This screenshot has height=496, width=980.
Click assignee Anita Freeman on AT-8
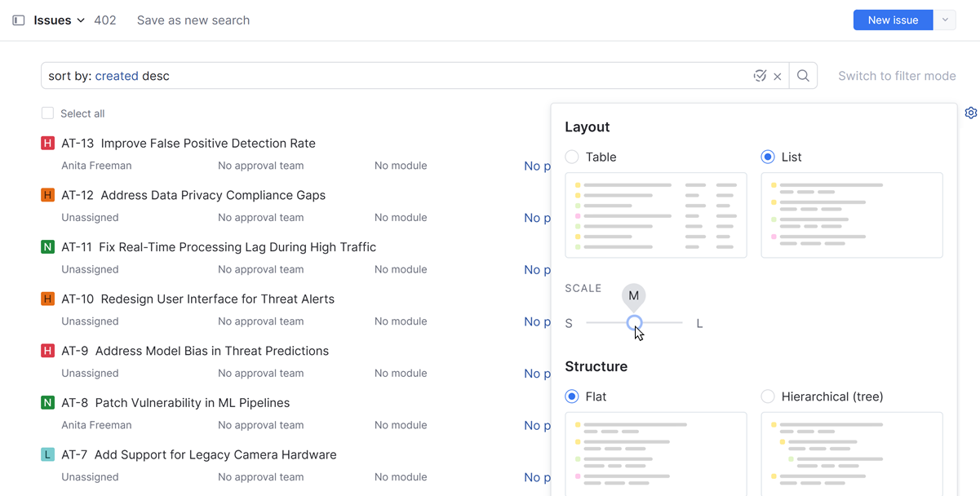[96, 425]
